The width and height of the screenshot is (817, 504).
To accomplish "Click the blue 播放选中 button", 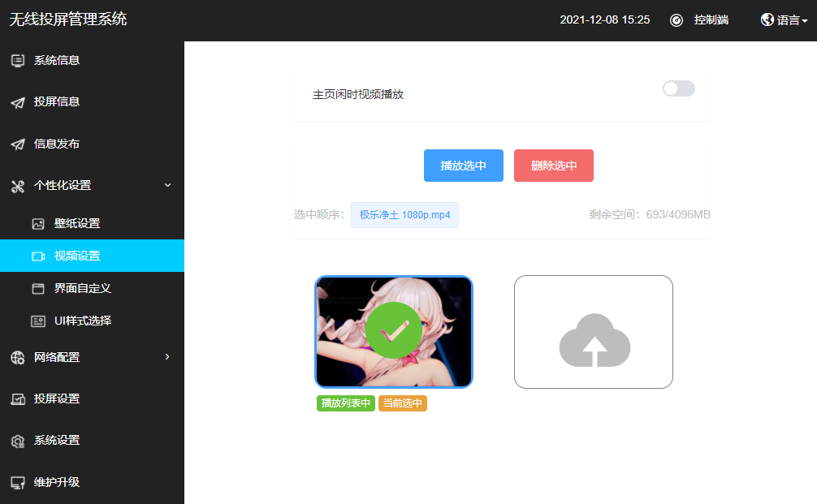I will click(463, 166).
